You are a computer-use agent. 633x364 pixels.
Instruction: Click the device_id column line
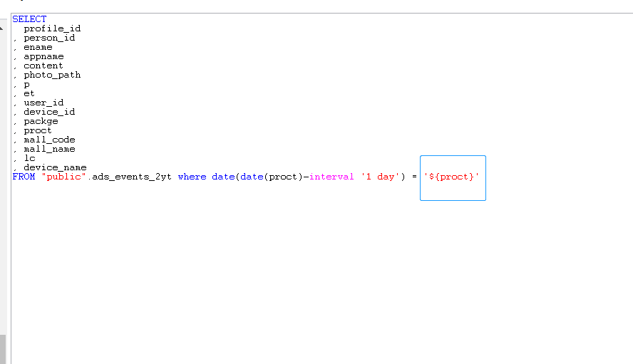(x=49, y=112)
